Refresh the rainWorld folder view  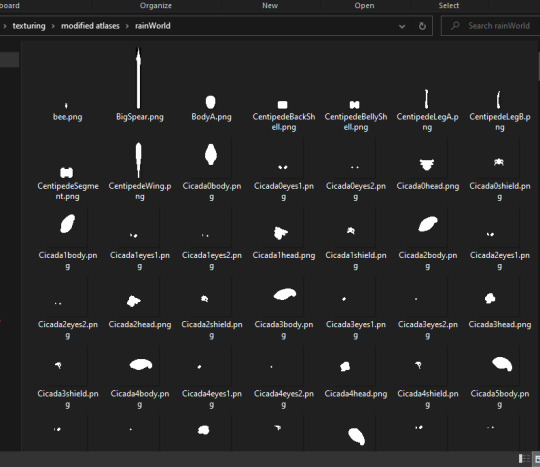point(422,26)
